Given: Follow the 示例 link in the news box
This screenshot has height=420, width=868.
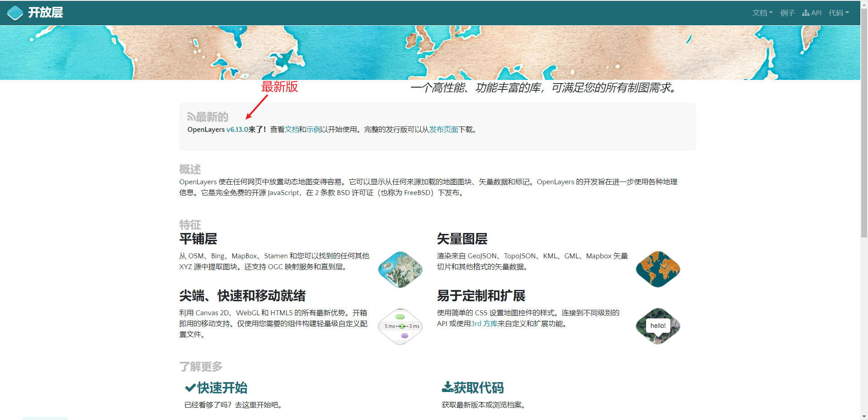Looking at the screenshot, I should [x=313, y=130].
